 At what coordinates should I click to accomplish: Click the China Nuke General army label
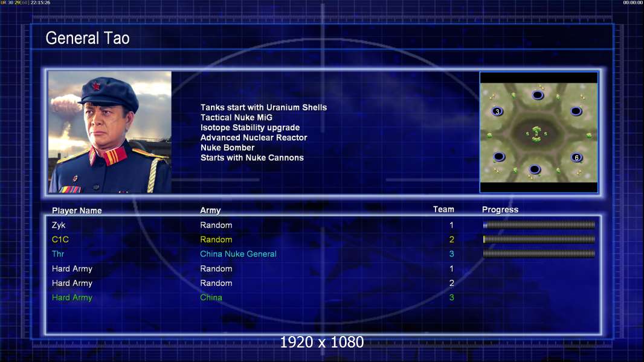238,254
